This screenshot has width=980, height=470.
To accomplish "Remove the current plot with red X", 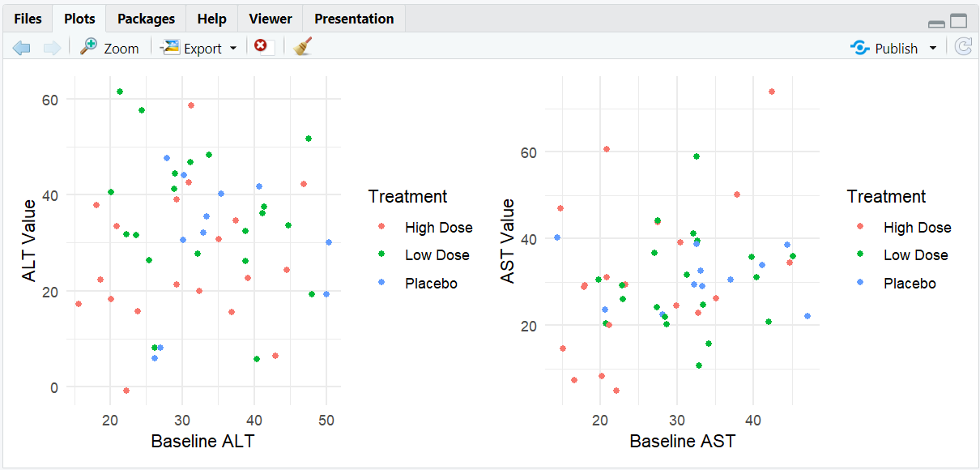I will coord(261,47).
